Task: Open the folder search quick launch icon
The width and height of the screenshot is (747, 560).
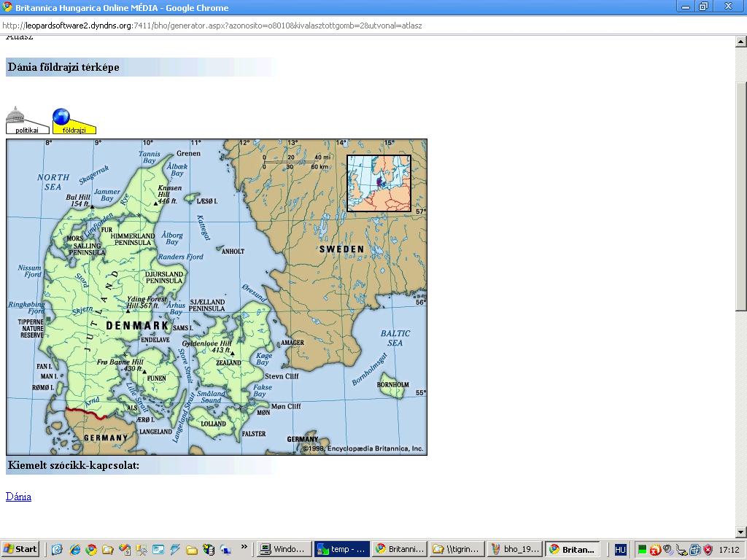Action: (x=108, y=550)
